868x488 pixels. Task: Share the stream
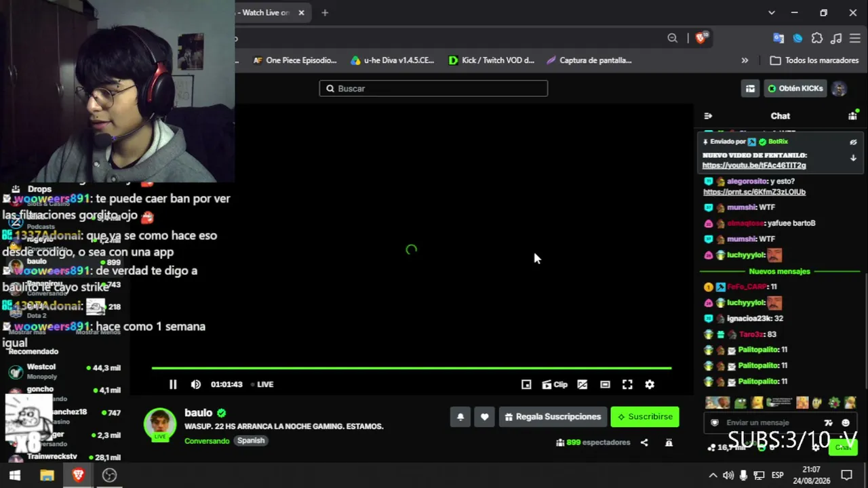click(644, 443)
